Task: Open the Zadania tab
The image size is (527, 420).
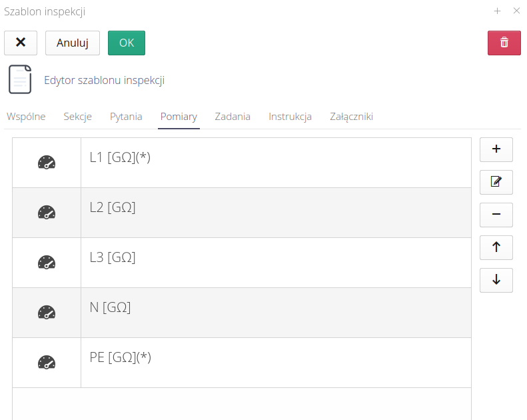Action: (x=233, y=117)
